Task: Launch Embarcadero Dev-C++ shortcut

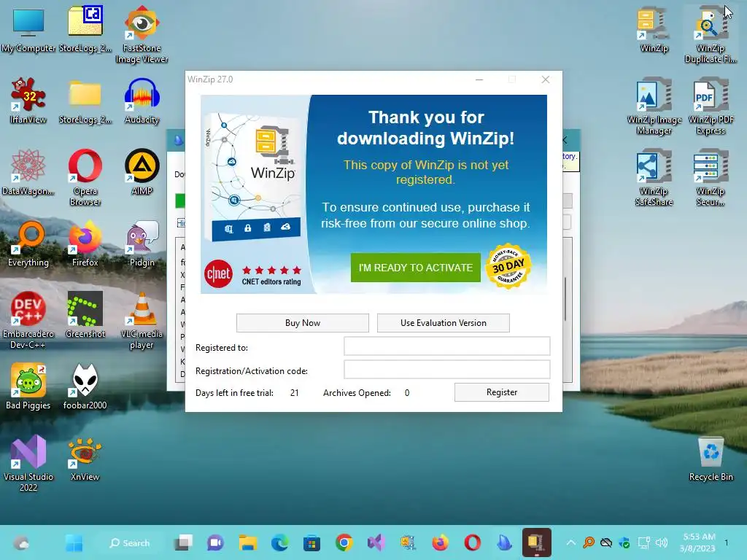Action: point(28,320)
